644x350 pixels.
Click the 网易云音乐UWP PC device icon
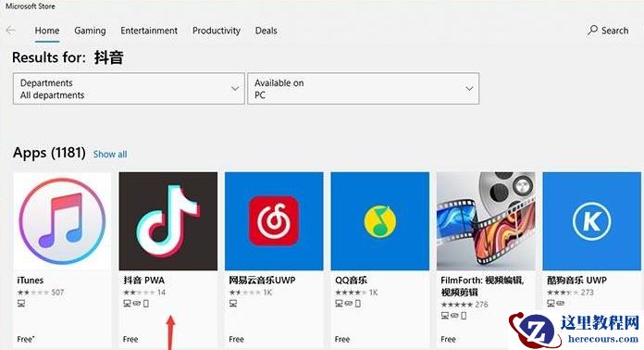click(233, 303)
